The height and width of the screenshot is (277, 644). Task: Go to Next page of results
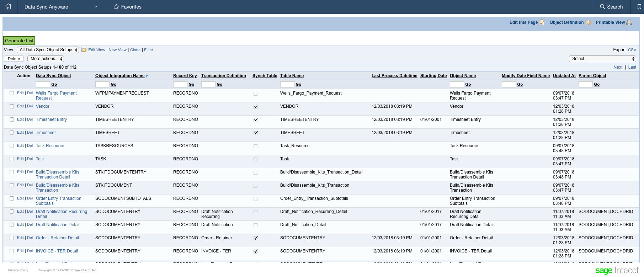coord(618,67)
